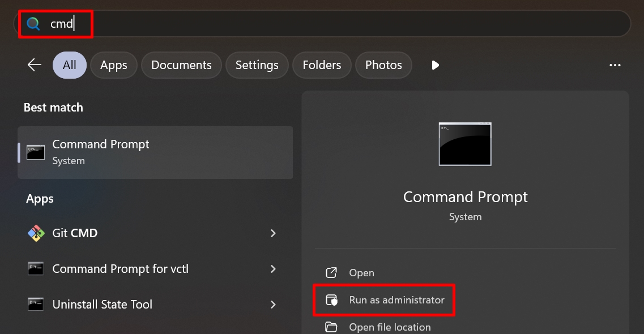The height and width of the screenshot is (334, 644).
Task: Click the Open file location folder icon
Action: click(x=331, y=327)
